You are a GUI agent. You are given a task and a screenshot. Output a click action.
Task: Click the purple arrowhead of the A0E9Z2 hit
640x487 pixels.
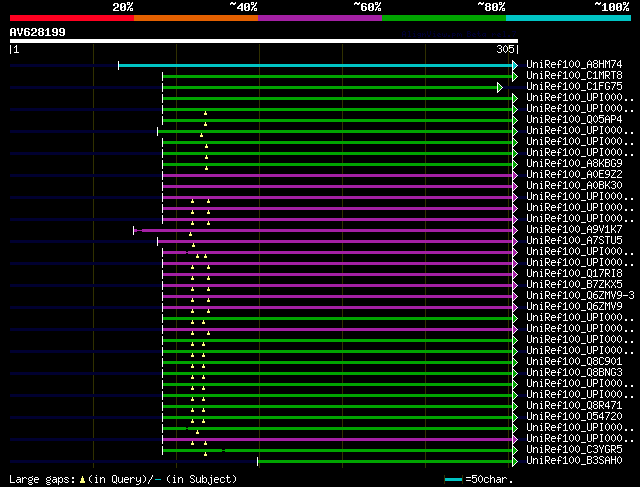click(515, 175)
